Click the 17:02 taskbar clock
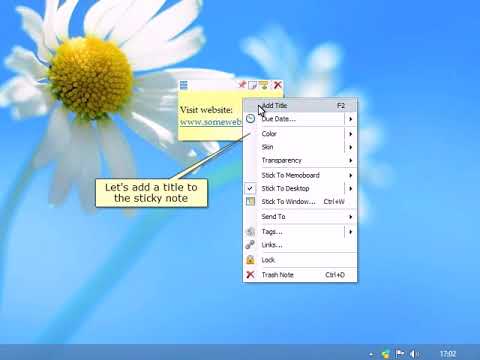This screenshot has height=360, width=480. pos(448,354)
